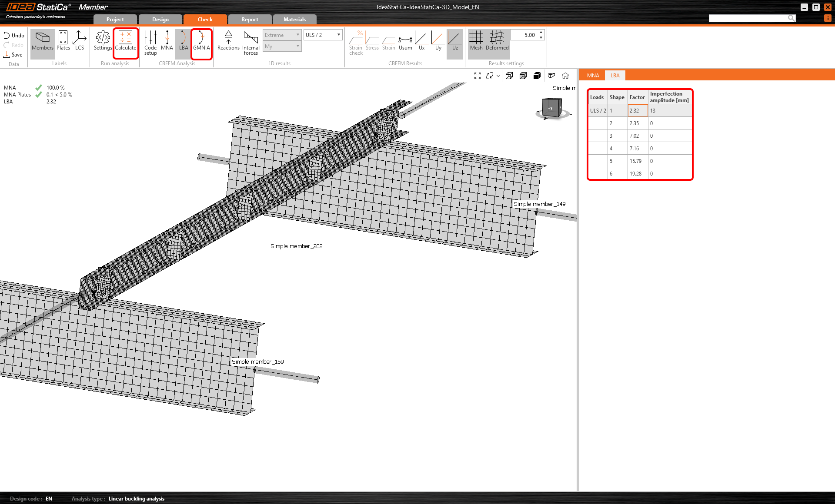Select buckling shape 3 row

point(639,136)
